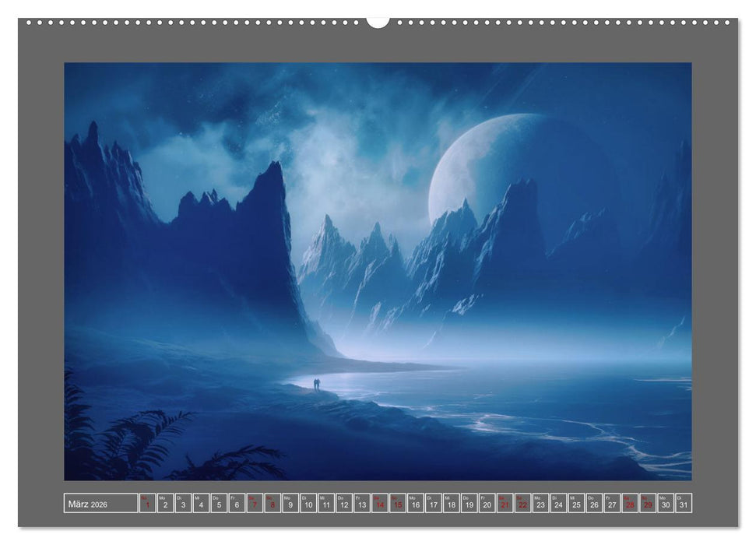Click the last day, 31
Image resolution: width=756 pixels, height=545 pixels.
coord(683,504)
